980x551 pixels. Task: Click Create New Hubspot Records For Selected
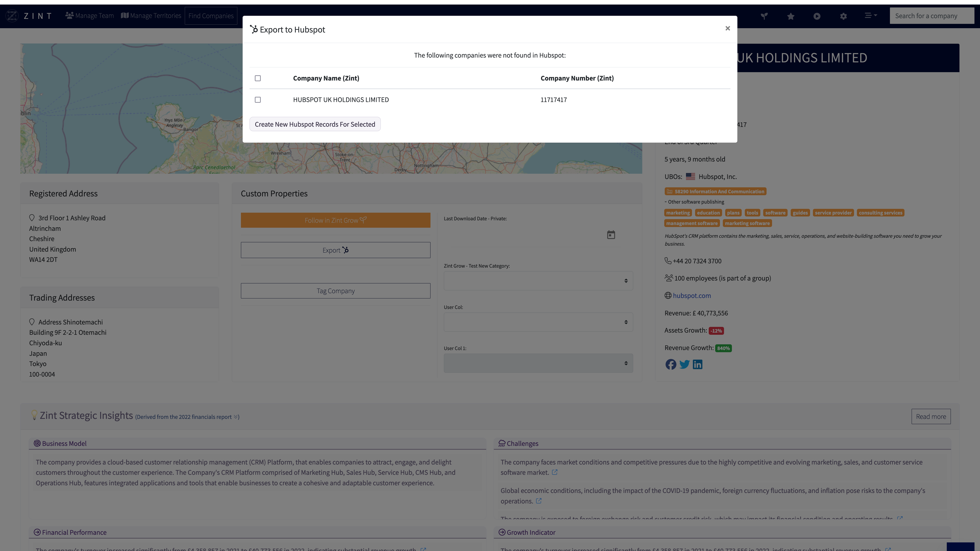[315, 124]
